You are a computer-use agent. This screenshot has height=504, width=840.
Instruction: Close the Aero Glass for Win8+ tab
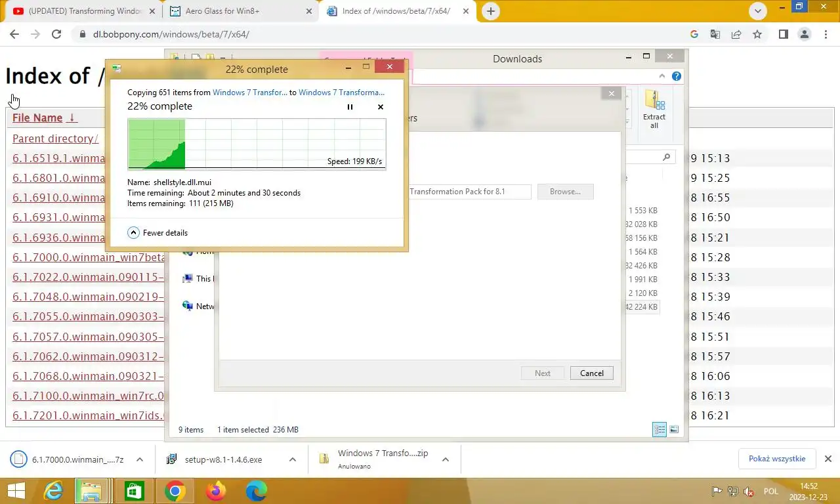pyautogui.click(x=308, y=11)
